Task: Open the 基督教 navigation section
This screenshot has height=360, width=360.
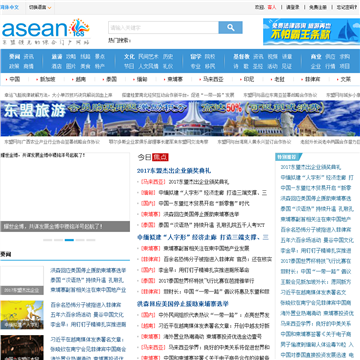Action: click(241, 57)
